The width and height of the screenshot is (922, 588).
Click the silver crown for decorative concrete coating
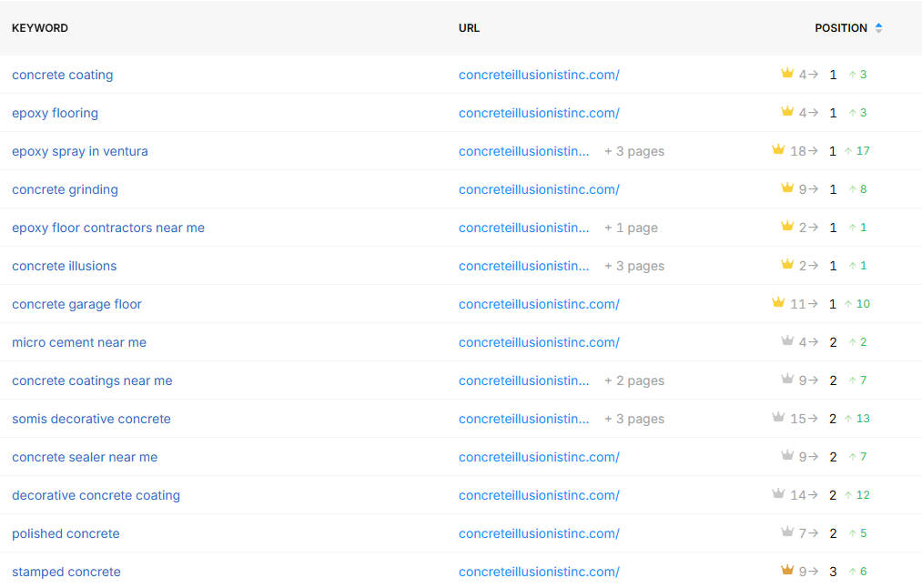(778, 493)
